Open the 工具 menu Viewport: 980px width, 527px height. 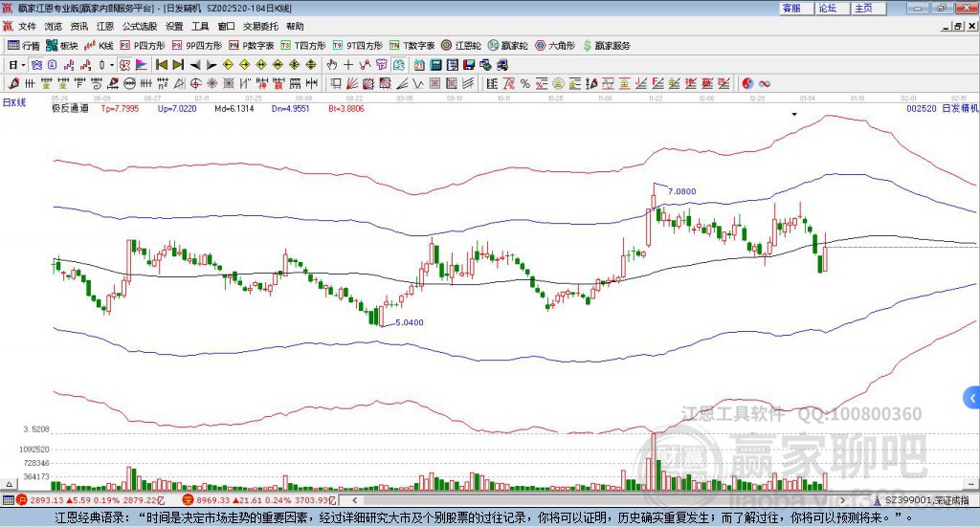coord(200,26)
